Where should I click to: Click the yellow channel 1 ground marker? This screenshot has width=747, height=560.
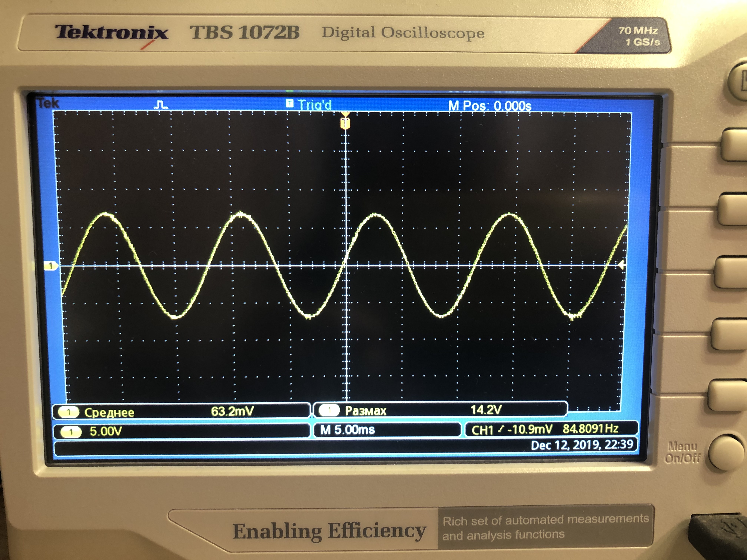[51, 266]
